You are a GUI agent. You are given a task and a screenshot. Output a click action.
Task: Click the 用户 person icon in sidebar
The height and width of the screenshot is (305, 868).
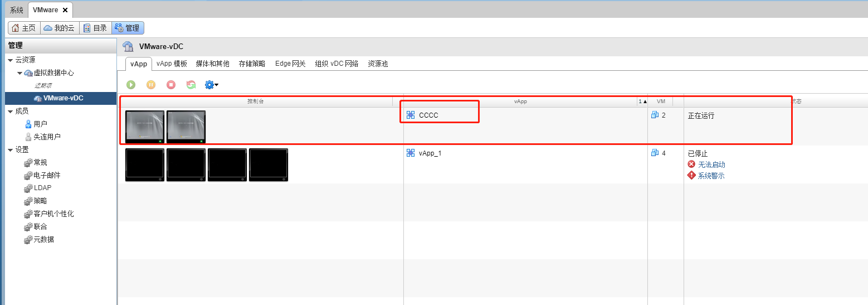click(x=28, y=124)
